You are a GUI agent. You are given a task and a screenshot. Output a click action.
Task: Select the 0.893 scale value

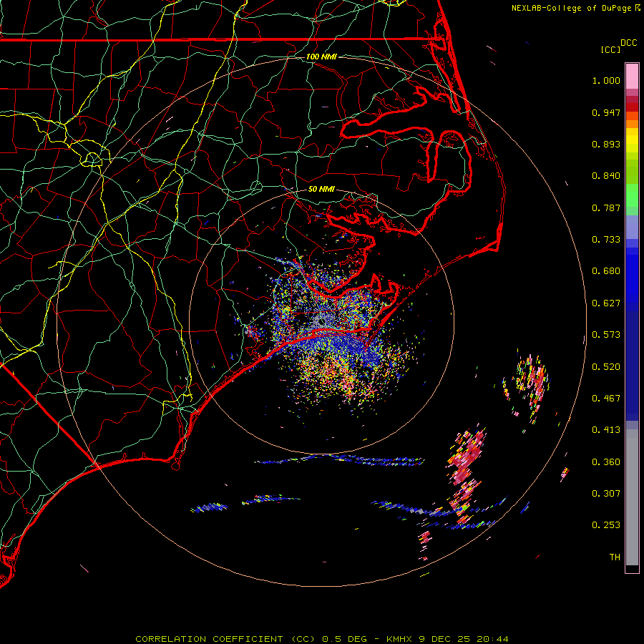tap(606, 144)
